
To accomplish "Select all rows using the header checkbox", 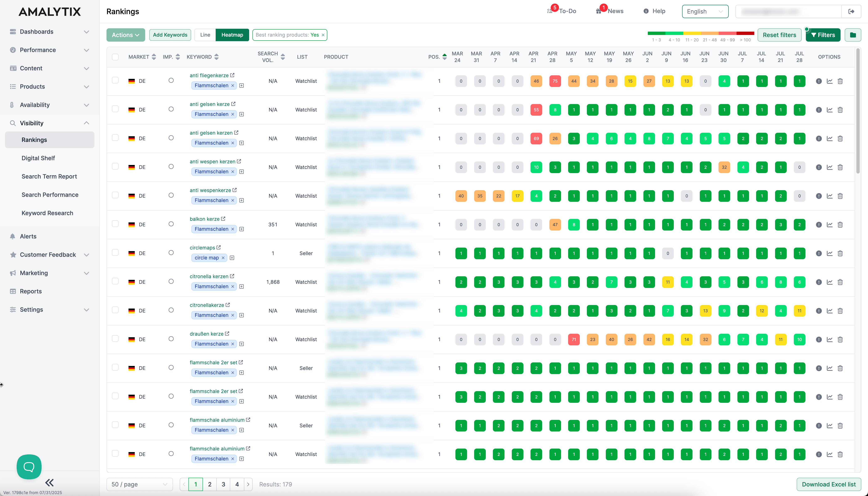I will [115, 57].
